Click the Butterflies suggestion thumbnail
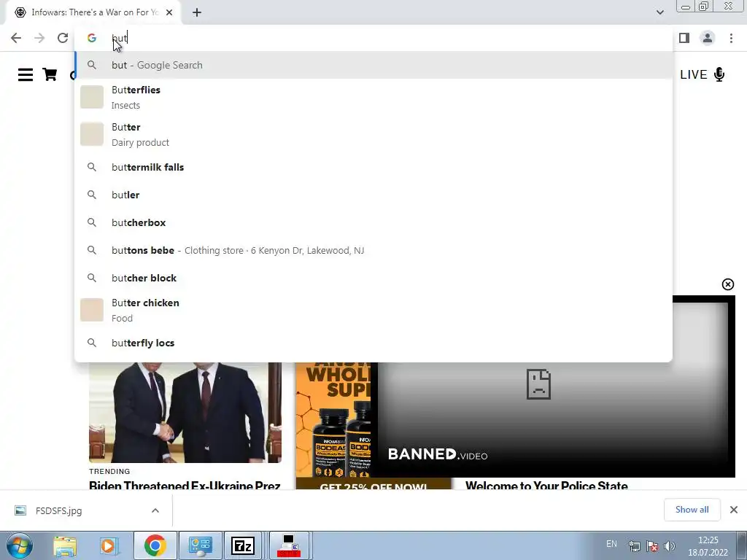Screen dimensions: 747x560 [x=92, y=97]
